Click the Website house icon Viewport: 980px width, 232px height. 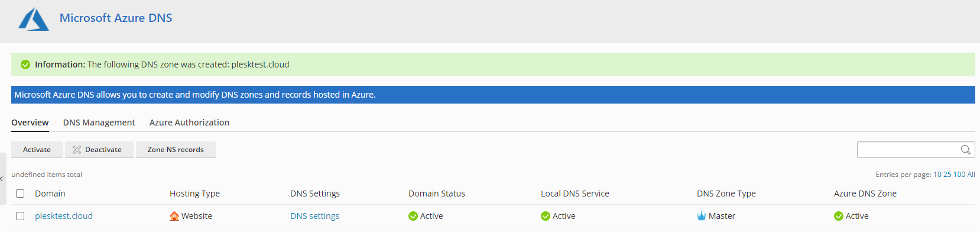174,216
